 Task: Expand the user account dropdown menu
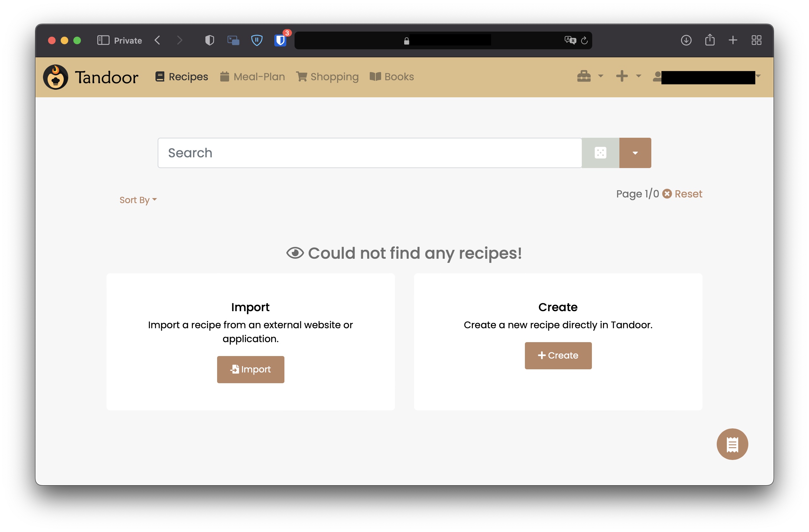[x=758, y=76]
